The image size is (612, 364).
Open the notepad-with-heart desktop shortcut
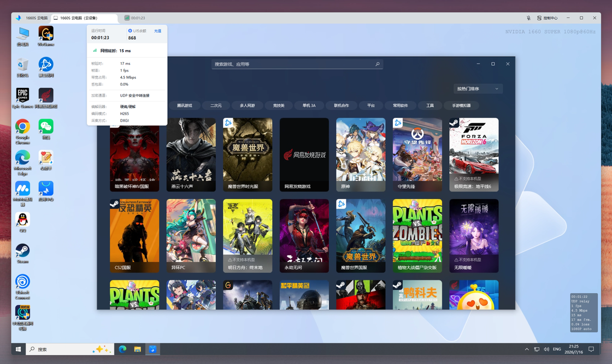(46, 160)
